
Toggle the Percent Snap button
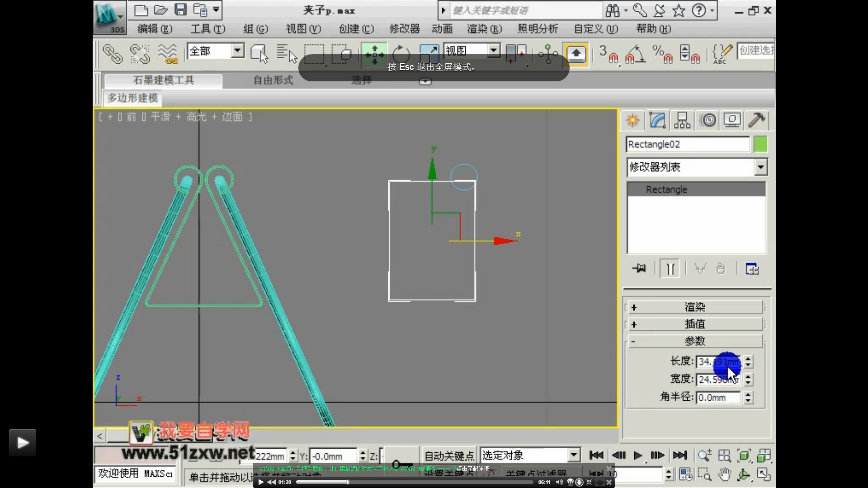[662, 54]
